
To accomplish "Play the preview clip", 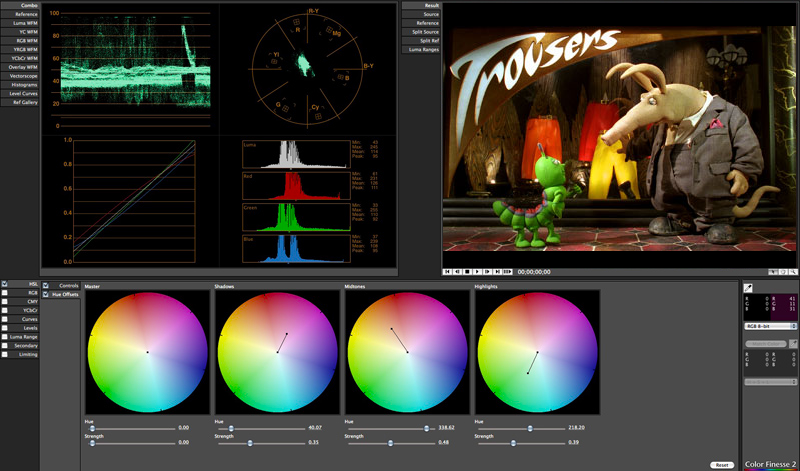I will pyautogui.click(x=477, y=271).
